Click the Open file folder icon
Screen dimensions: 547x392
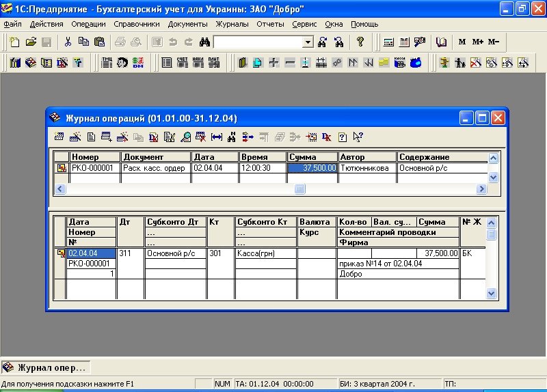click(31, 42)
